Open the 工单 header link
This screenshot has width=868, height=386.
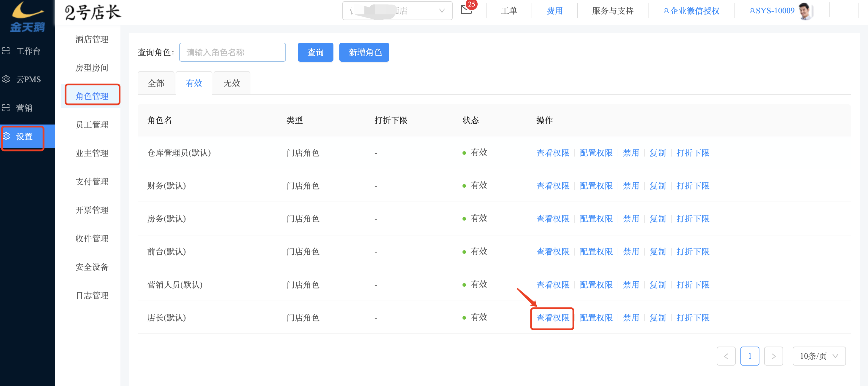(x=509, y=11)
